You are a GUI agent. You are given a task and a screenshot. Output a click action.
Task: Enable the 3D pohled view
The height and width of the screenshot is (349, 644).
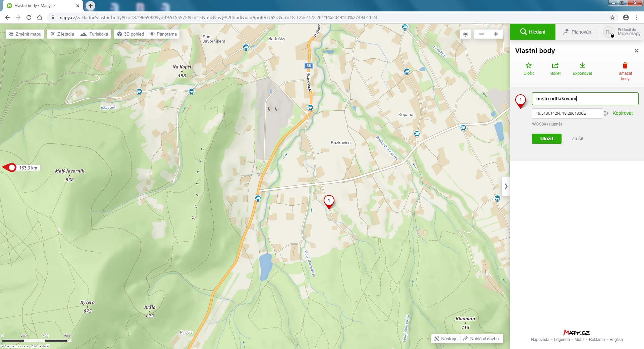[x=130, y=34]
